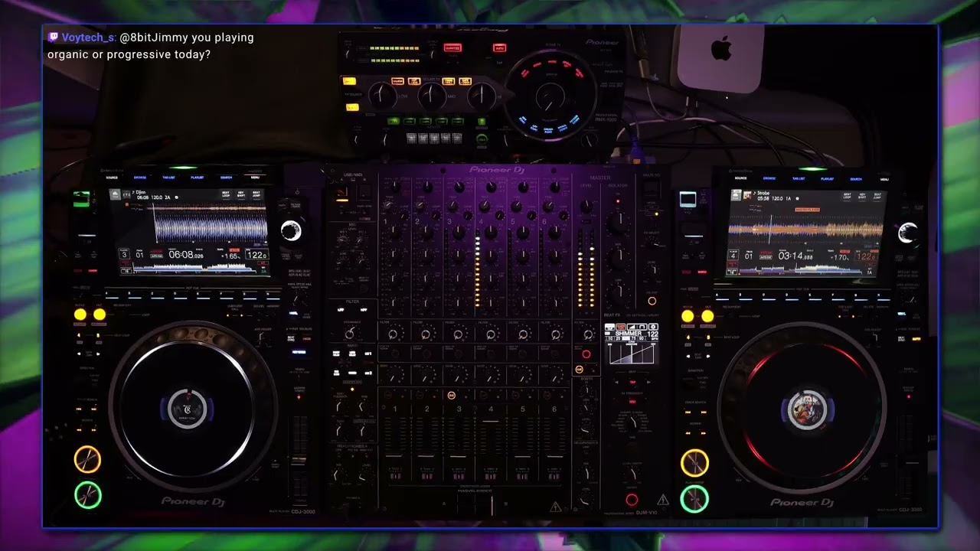Open the Voytech_s username in chat
980x551 pixels.
89,37
